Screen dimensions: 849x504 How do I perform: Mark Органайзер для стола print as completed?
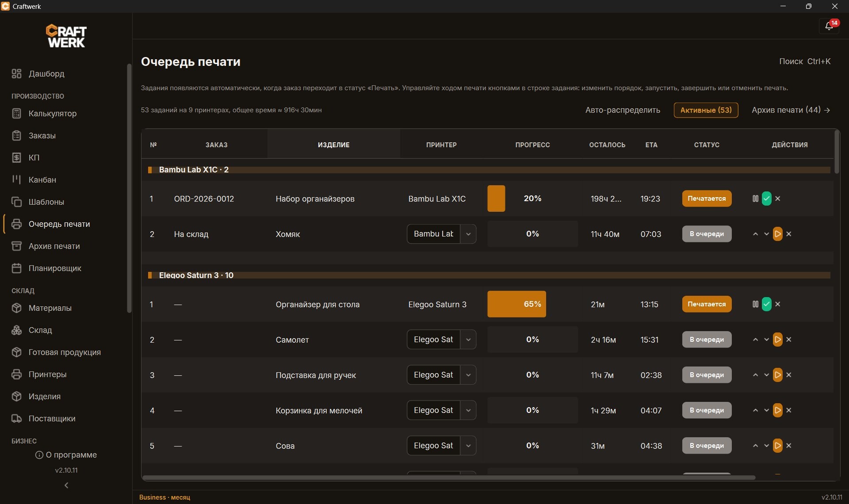767,304
